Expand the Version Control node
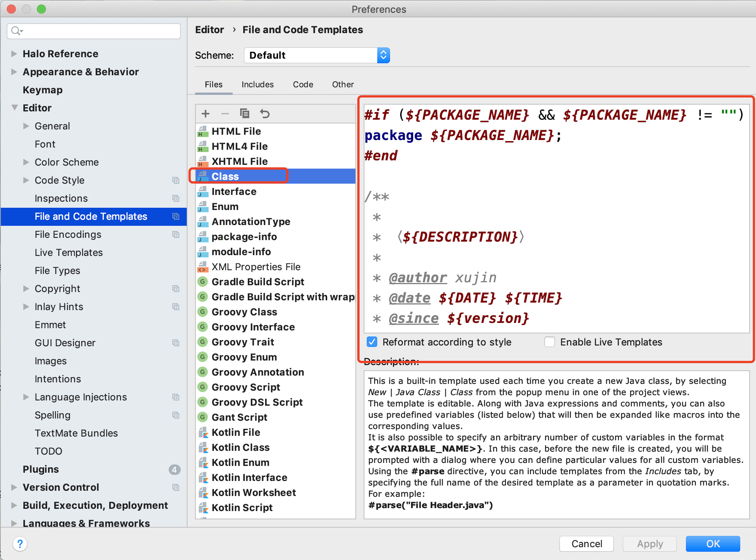The height and width of the screenshot is (560, 756). (x=14, y=487)
